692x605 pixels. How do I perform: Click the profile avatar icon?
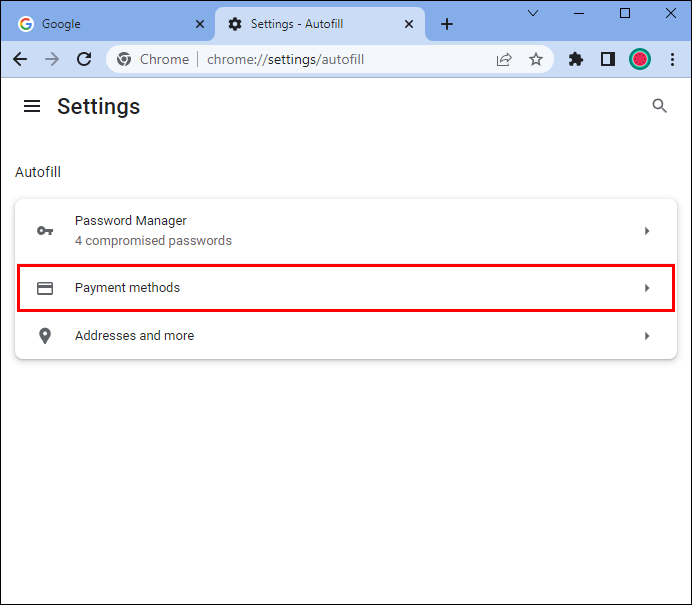click(639, 59)
